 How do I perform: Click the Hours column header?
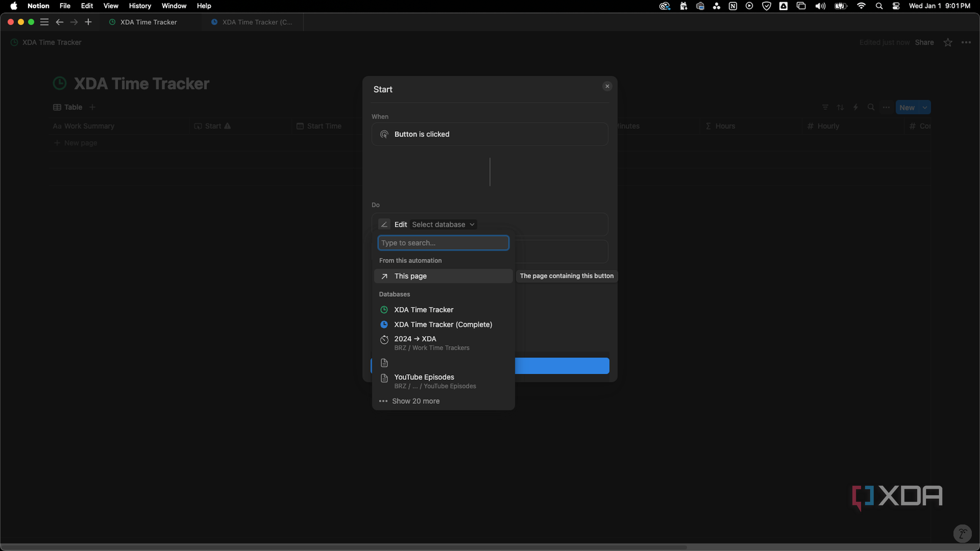pyautogui.click(x=751, y=126)
